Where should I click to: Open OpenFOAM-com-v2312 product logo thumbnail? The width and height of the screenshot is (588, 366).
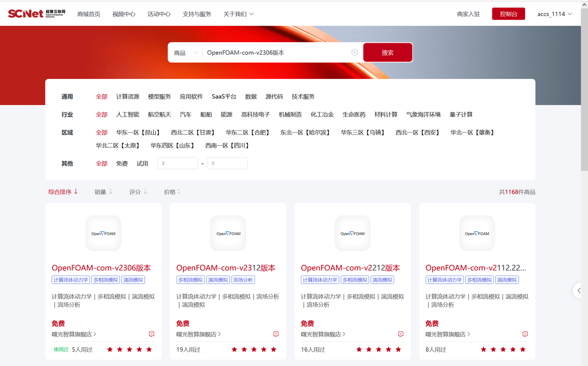pyautogui.click(x=228, y=233)
